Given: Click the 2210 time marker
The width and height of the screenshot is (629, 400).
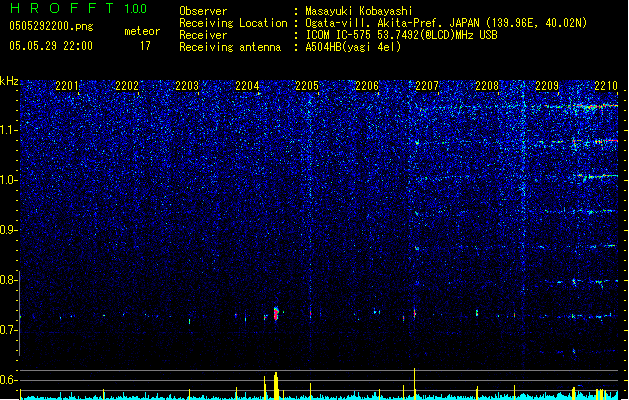Looking at the screenshot, I should pyautogui.click(x=606, y=86).
